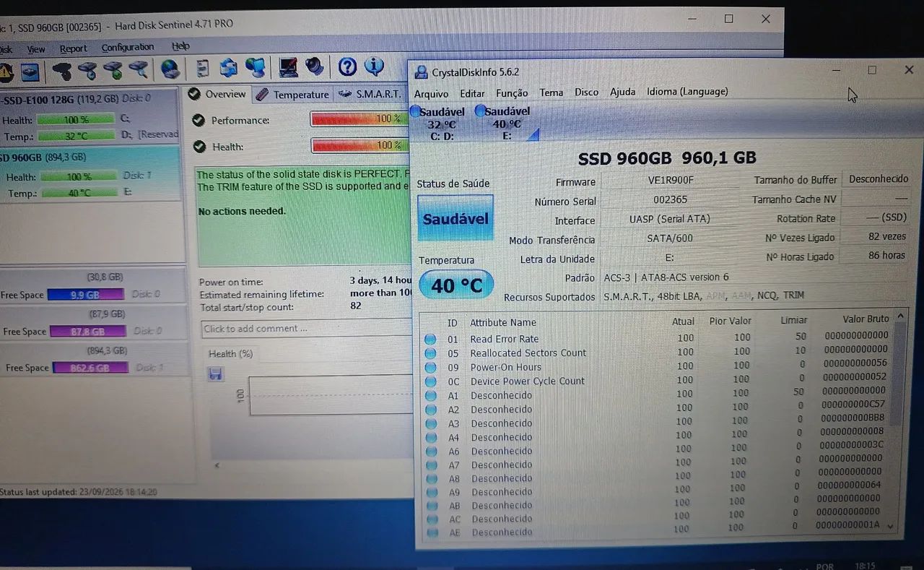Click the blue question mark help icon
Screen dimensions: 924x570
pos(347,67)
